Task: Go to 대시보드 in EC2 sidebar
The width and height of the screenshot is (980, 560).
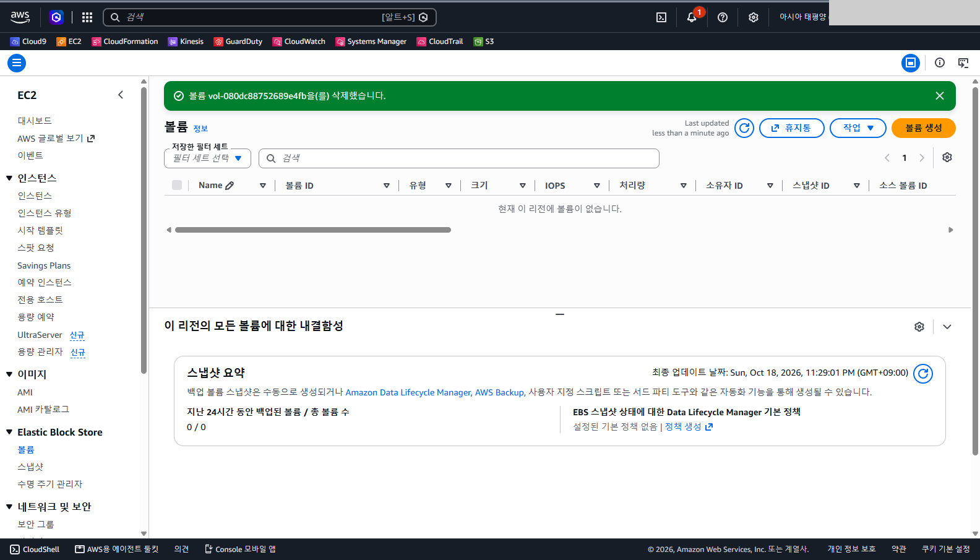Action: pyautogui.click(x=35, y=121)
